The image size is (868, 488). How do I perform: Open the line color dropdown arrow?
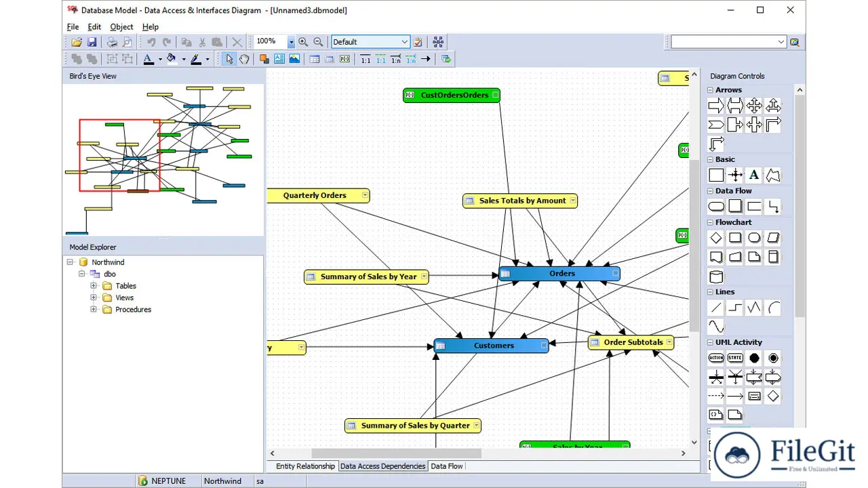coord(208,59)
